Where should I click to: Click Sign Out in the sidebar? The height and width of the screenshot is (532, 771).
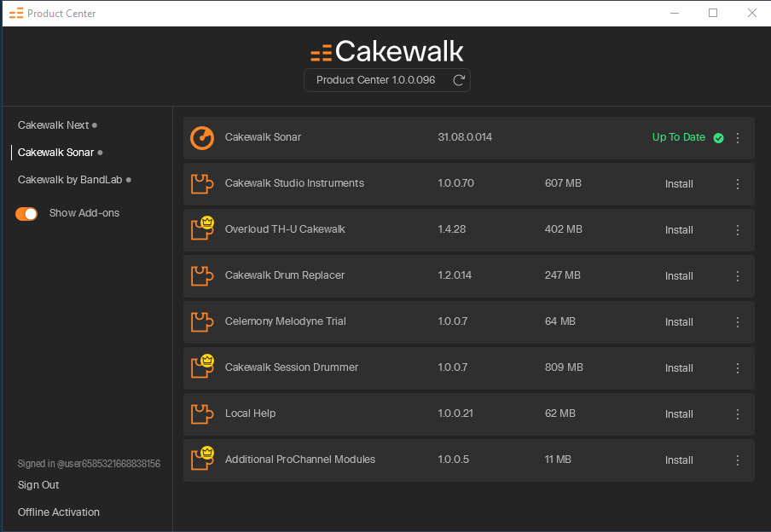[x=38, y=485]
